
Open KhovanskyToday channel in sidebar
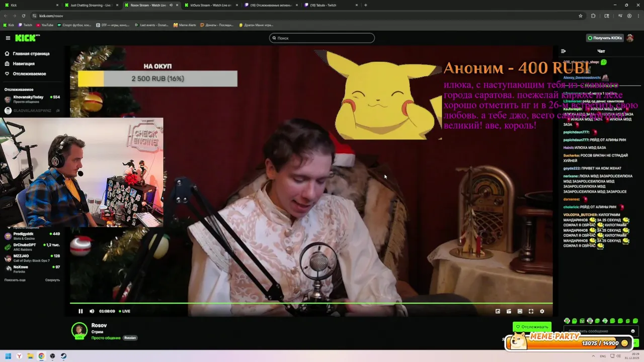pos(32,99)
